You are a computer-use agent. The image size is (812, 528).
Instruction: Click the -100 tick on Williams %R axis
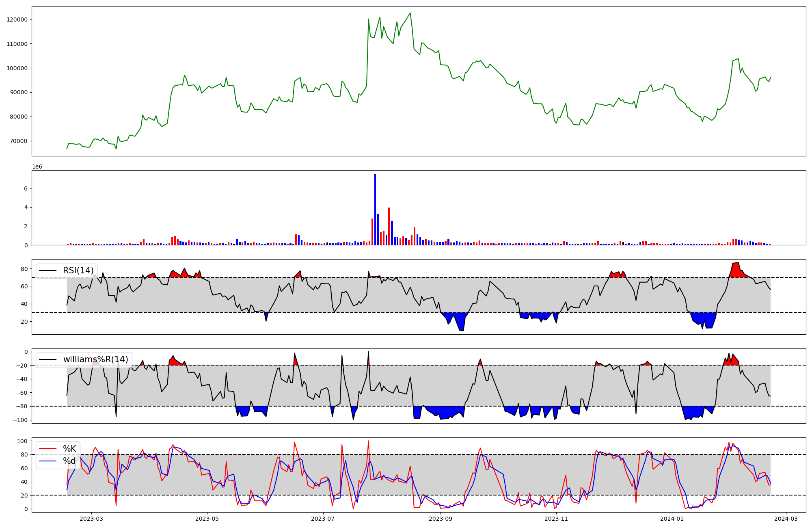click(x=20, y=420)
